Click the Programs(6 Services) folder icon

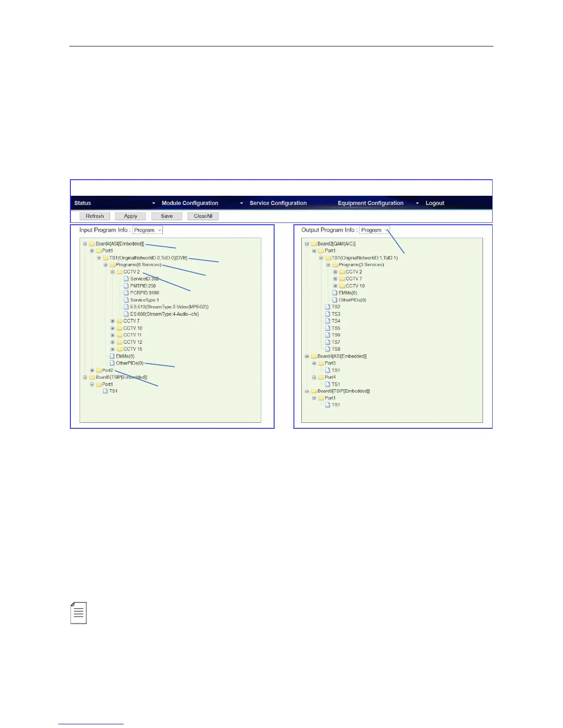click(112, 265)
